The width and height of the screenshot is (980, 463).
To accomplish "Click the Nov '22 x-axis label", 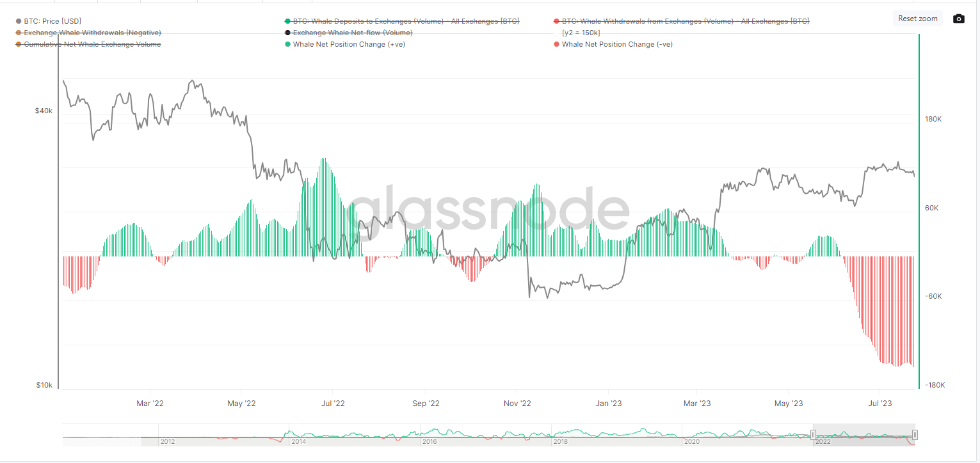I will 517,404.
